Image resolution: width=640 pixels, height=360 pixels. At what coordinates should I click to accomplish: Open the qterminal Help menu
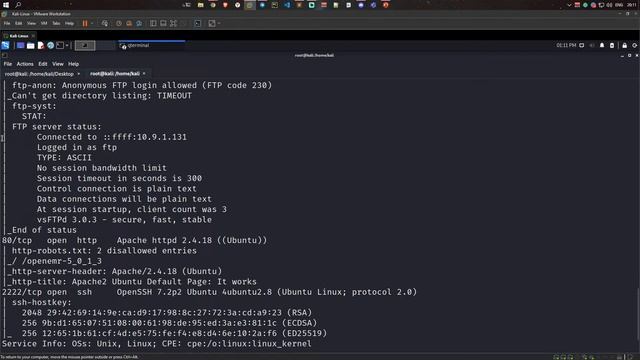pyautogui.click(x=73, y=64)
